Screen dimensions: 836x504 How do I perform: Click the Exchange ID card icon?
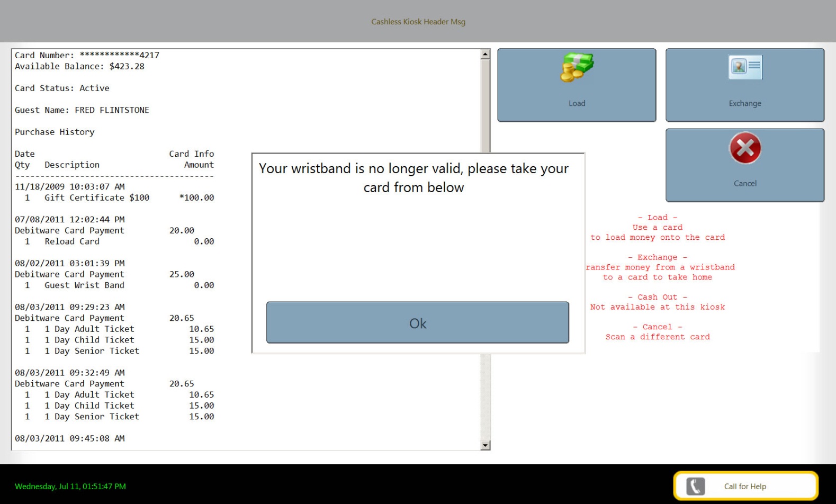click(745, 67)
